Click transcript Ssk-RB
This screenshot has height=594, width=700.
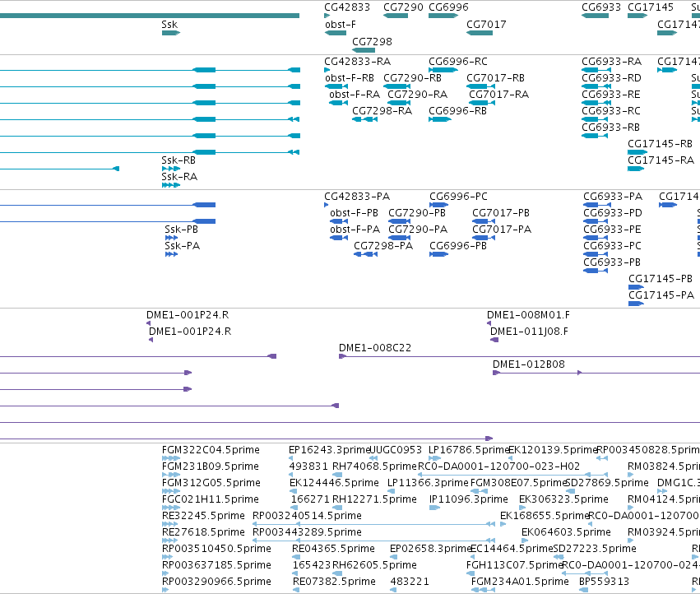pos(178,160)
